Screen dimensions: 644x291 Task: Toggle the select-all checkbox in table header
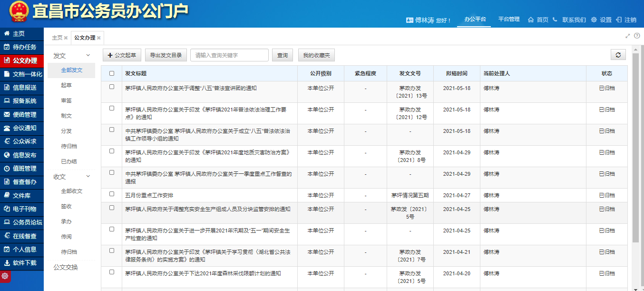pos(112,73)
